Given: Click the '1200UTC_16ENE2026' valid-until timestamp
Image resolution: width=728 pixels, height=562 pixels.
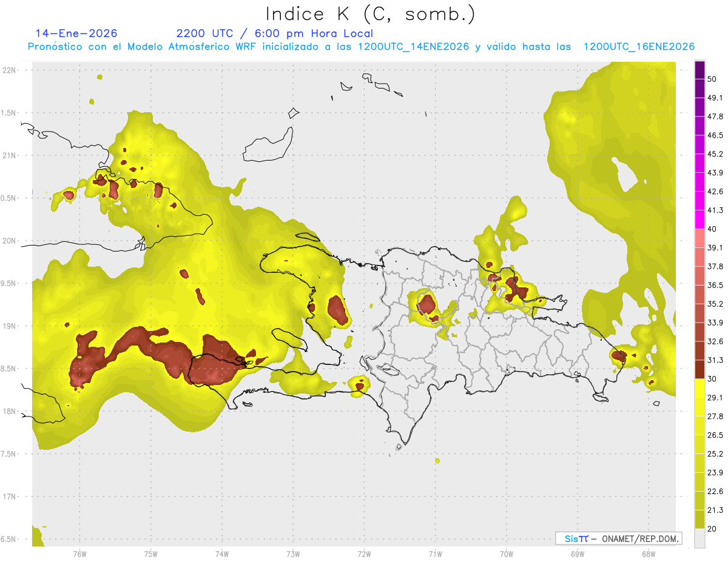Looking at the screenshot, I should [639, 47].
